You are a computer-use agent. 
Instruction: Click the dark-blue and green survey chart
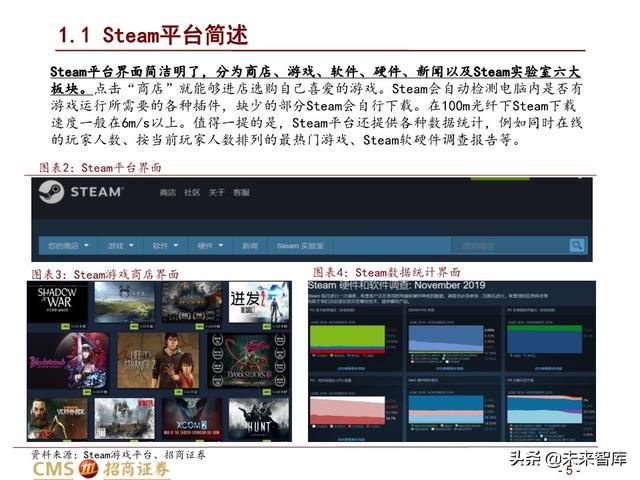544,339
